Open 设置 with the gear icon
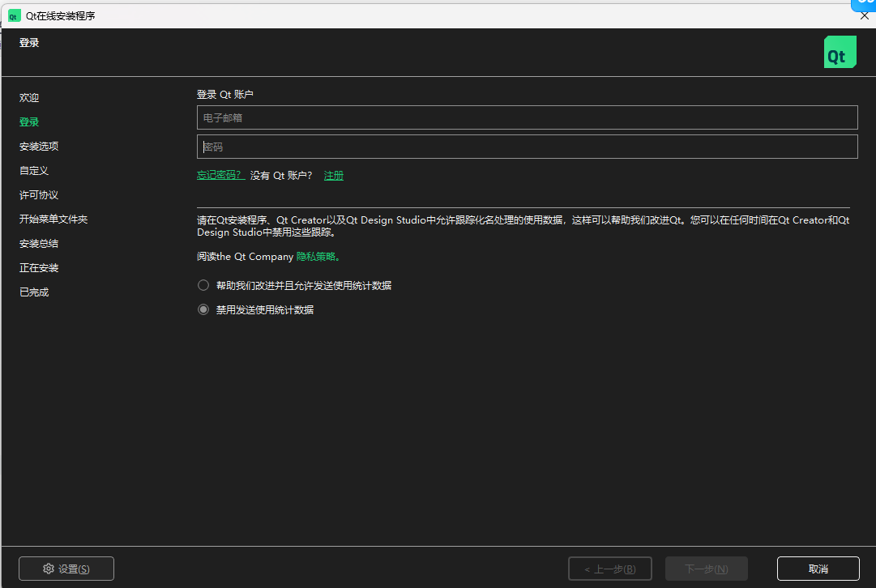876x588 pixels. tap(66, 569)
